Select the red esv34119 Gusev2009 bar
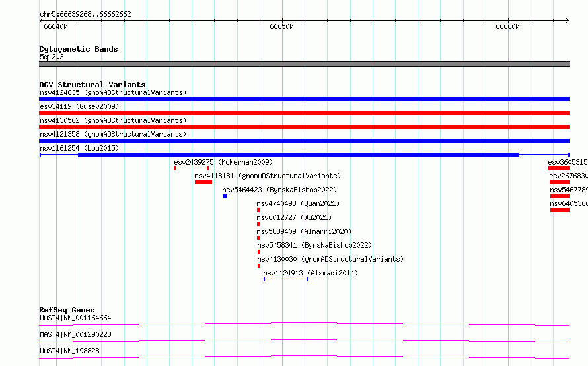588x366 pixels. click(304, 113)
